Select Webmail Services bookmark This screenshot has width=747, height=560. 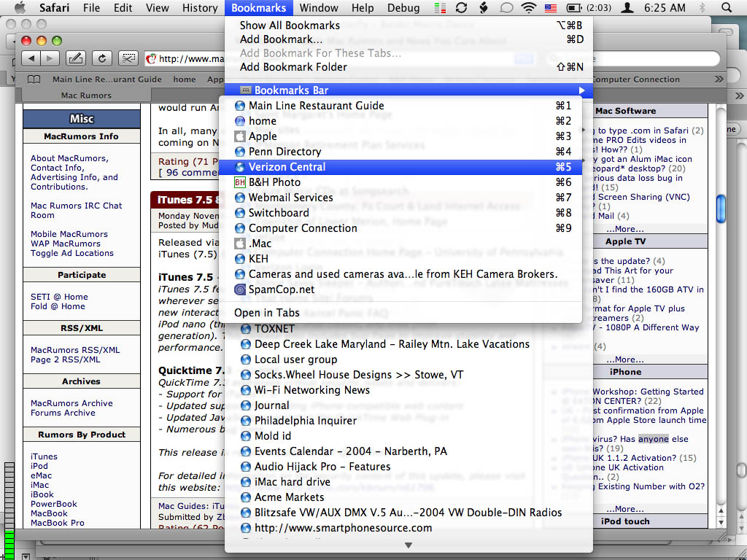point(400,198)
